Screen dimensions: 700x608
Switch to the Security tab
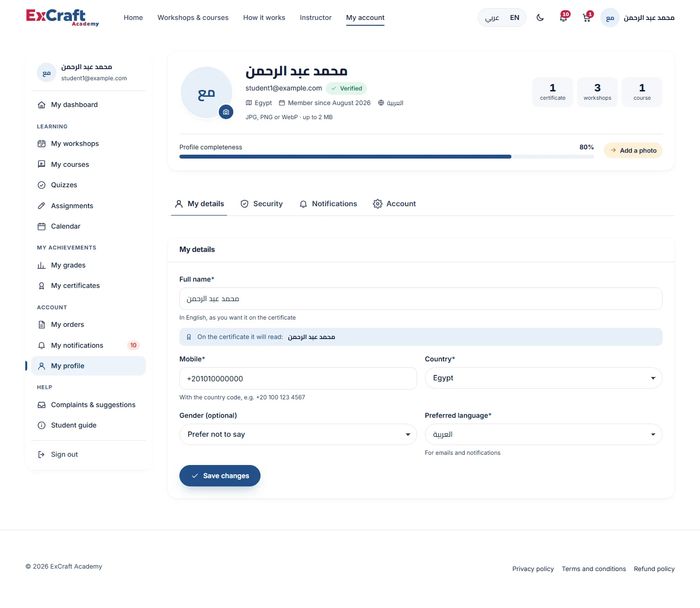coord(262,204)
